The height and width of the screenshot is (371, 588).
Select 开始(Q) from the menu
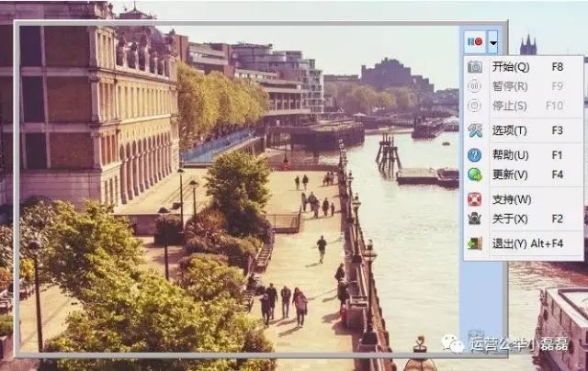524,67
